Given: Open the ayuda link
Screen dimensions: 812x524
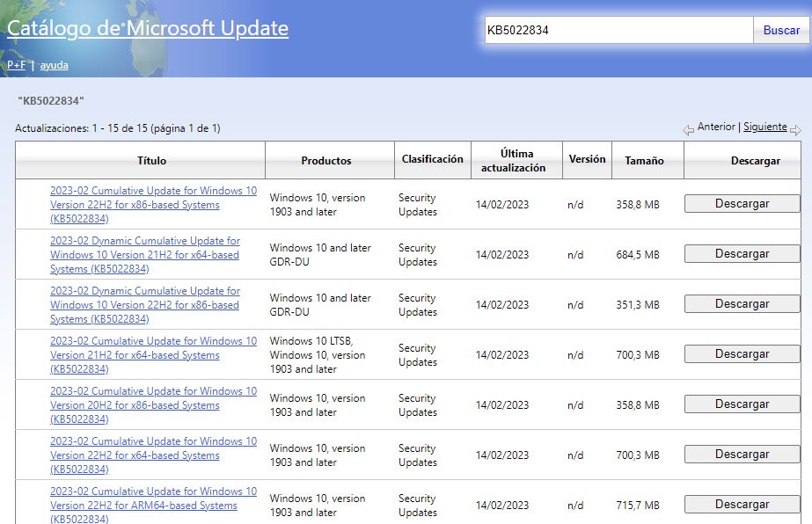Looking at the screenshot, I should tap(54, 65).
